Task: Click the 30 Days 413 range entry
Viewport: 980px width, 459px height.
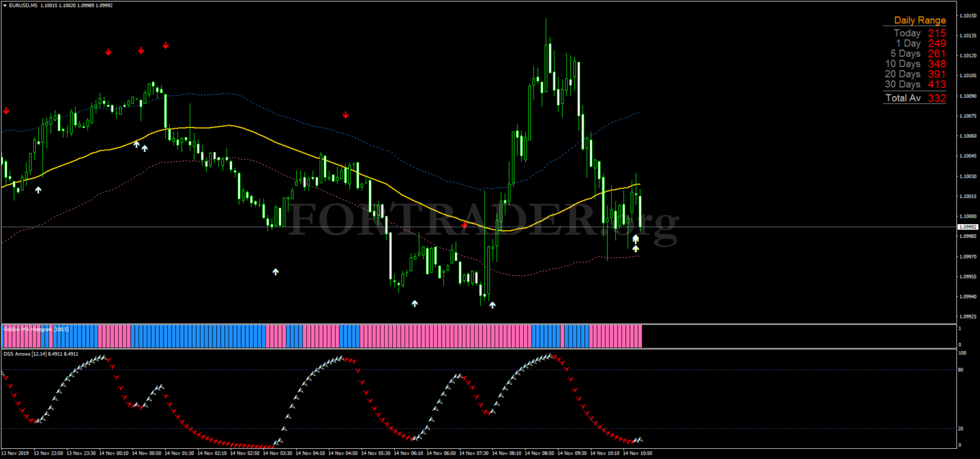Action: pos(916,84)
